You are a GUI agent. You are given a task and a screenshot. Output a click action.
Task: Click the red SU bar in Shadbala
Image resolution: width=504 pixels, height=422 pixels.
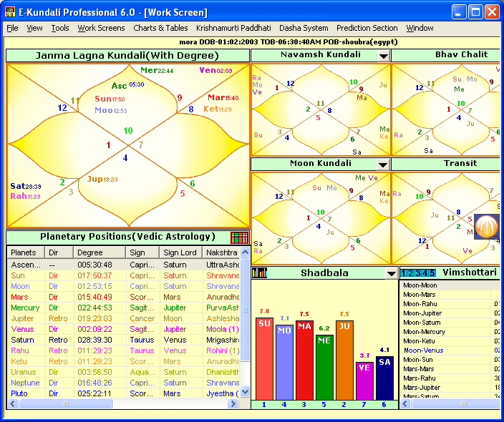pos(265,359)
